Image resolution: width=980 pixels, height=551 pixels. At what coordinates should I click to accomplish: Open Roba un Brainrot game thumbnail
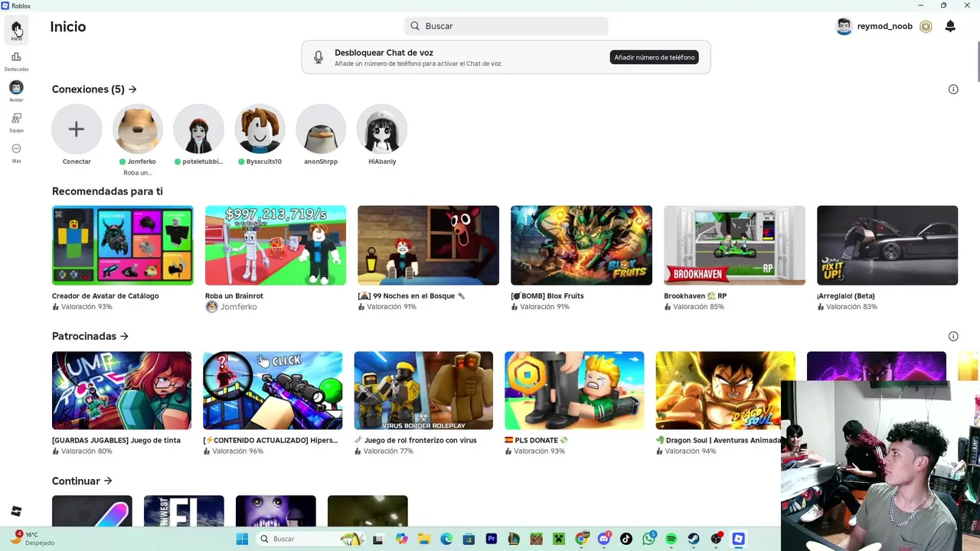coord(276,245)
